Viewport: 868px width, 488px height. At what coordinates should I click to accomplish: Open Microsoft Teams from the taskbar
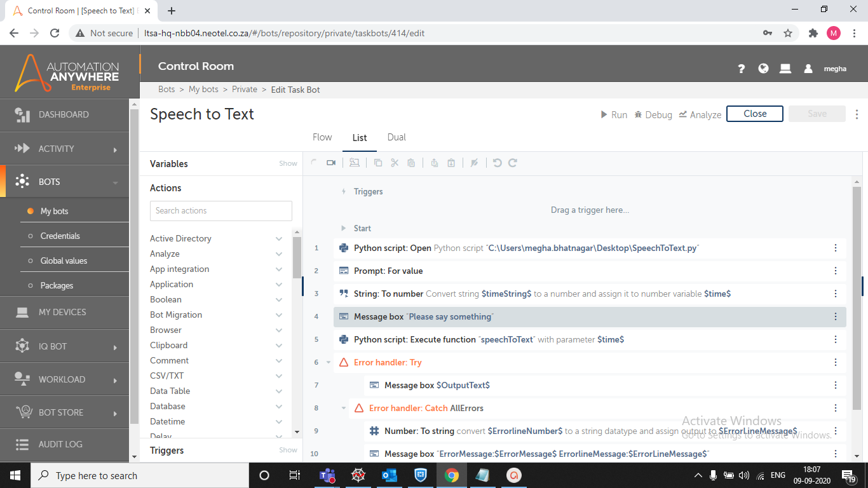click(x=327, y=475)
